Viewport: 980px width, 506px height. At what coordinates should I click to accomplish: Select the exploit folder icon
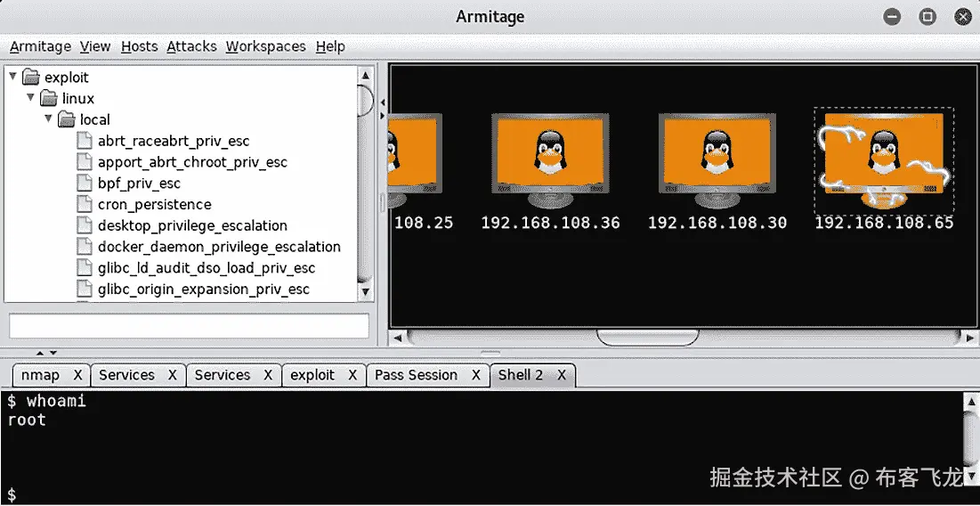coord(30,78)
